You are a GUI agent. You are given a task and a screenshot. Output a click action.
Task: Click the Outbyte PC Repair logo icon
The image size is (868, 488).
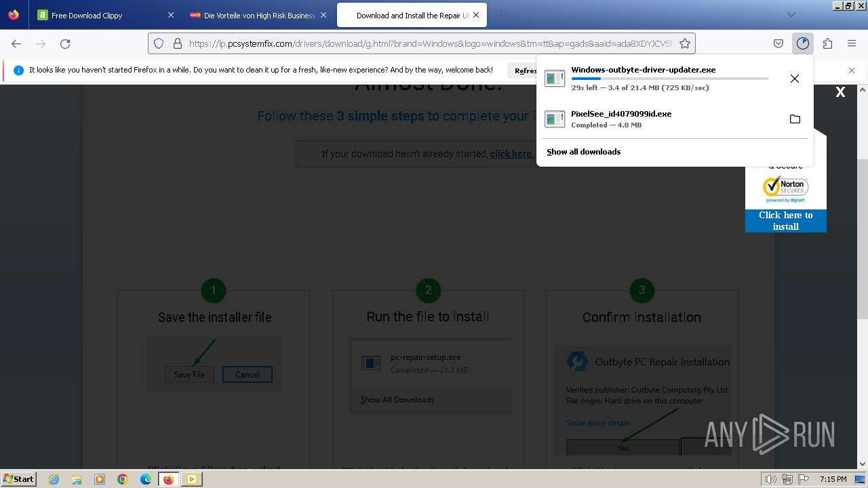[x=578, y=361]
